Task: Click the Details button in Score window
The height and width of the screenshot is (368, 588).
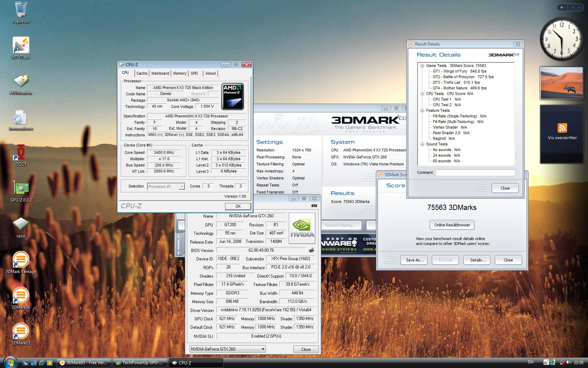Action: coord(478,260)
